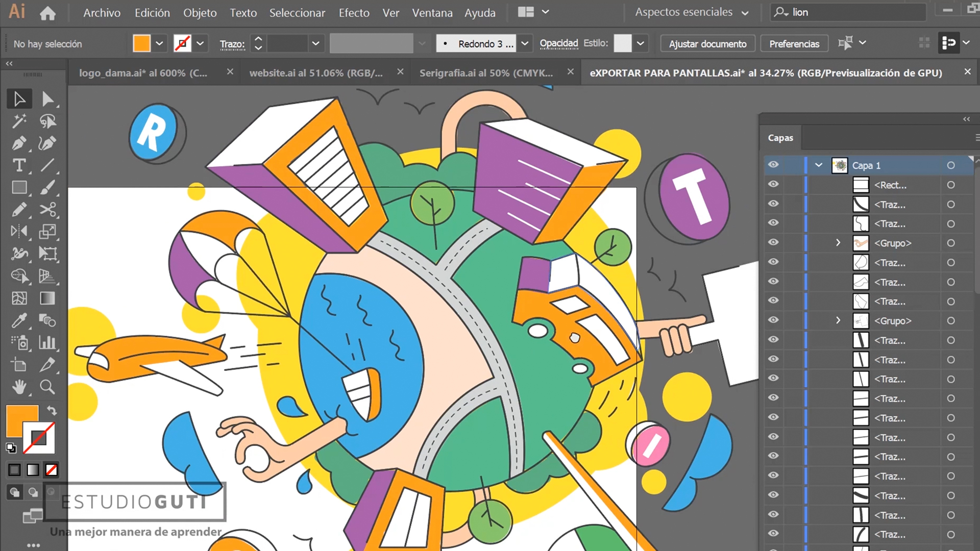Switch to logo_dama.ai document tab
The width and height of the screenshot is (980, 551).
(143, 73)
